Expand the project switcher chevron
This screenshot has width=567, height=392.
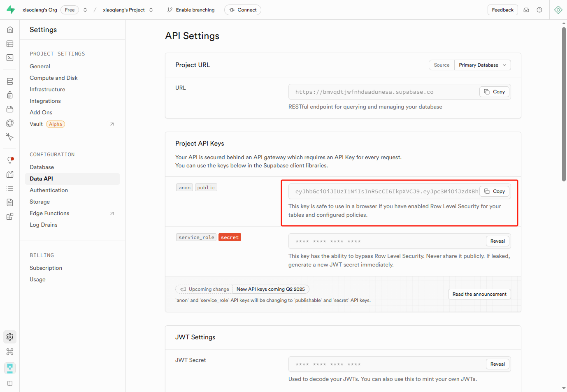pos(151,10)
